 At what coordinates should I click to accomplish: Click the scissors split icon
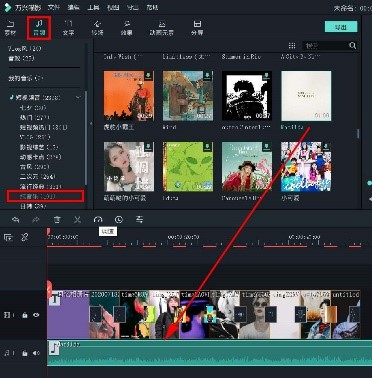[77, 219]
